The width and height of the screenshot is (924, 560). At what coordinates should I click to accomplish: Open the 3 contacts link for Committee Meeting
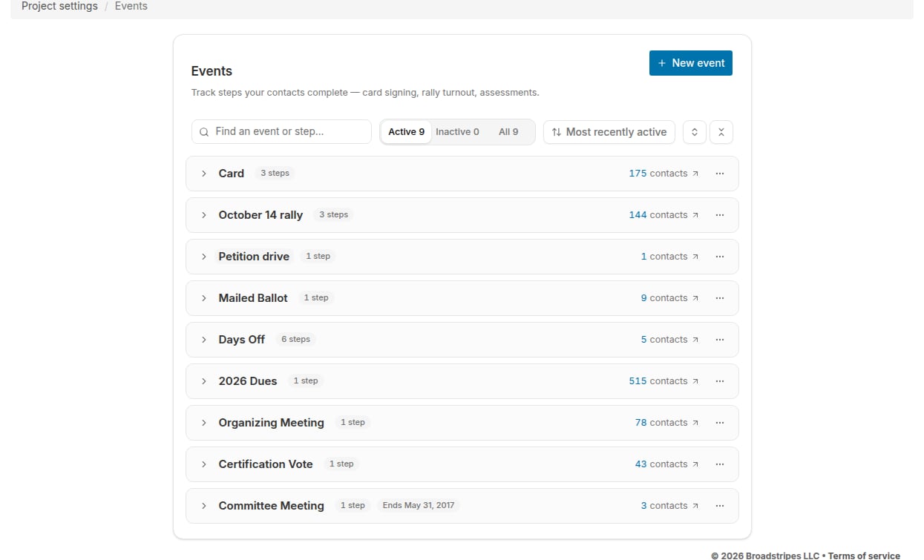(x=669, y=506)
